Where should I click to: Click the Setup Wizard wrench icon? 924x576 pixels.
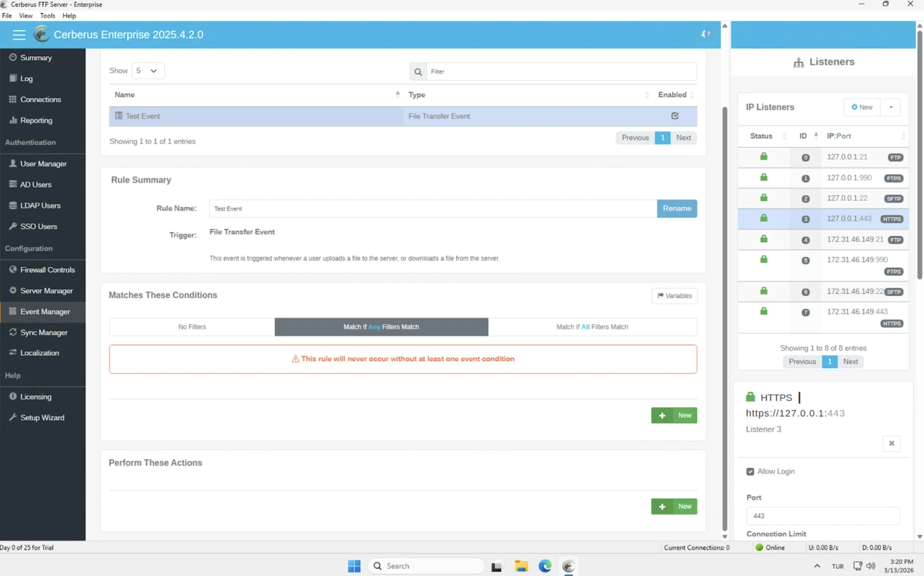coord(13,417)
